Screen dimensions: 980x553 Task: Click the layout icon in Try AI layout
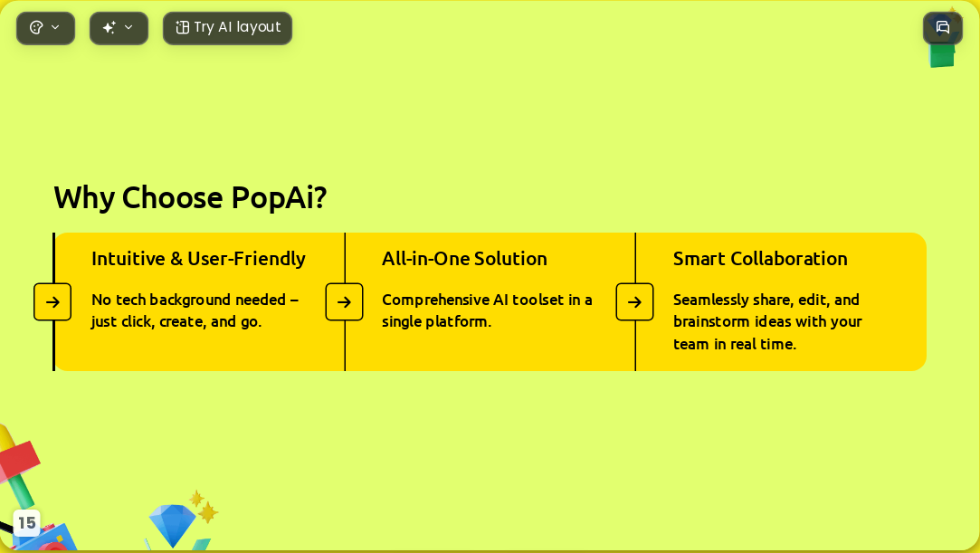(x=182, y=27)
